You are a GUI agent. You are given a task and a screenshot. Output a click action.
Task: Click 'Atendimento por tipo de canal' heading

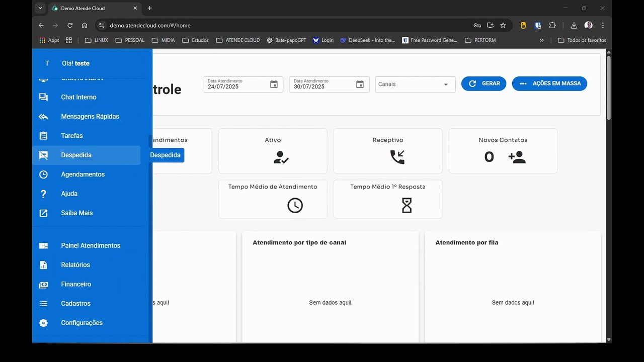click(299, 242)
